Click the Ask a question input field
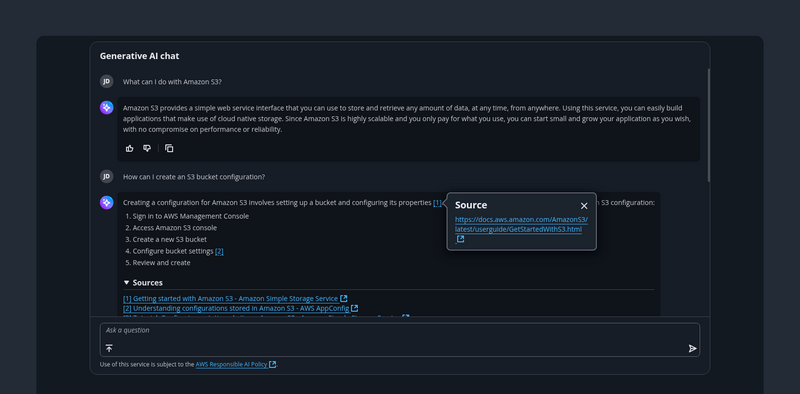This screenshot has height=394, width=800. click(x=399, y=339)
